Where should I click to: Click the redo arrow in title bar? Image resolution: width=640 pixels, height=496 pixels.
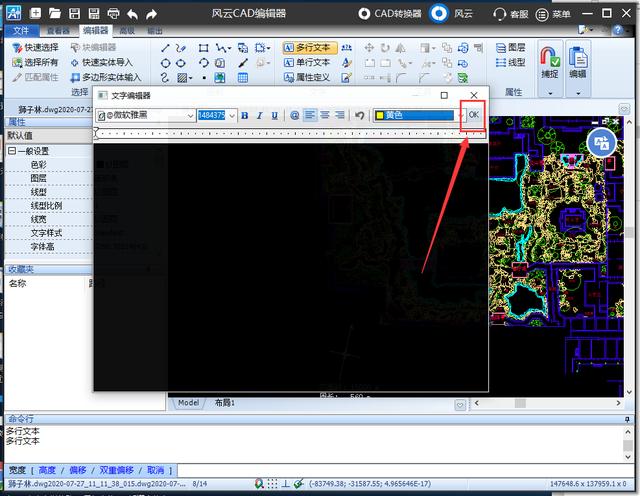coord(151,14)
